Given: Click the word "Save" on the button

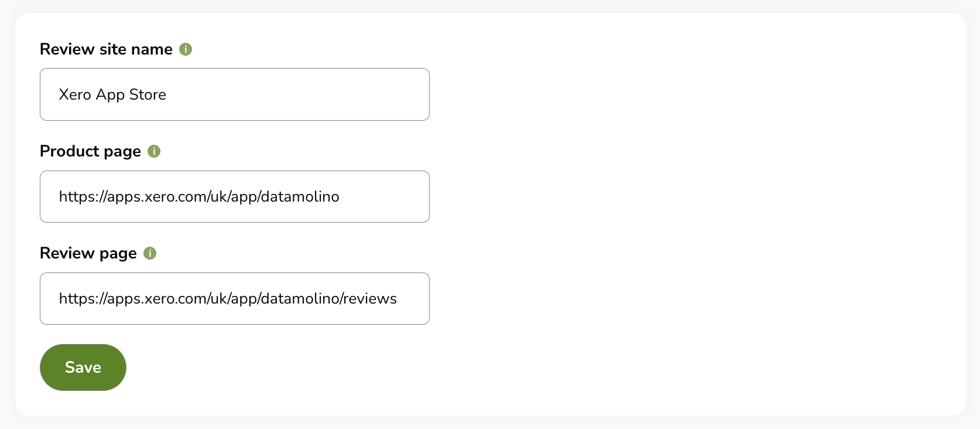Looking at the screenshot, I should point(83,367).
